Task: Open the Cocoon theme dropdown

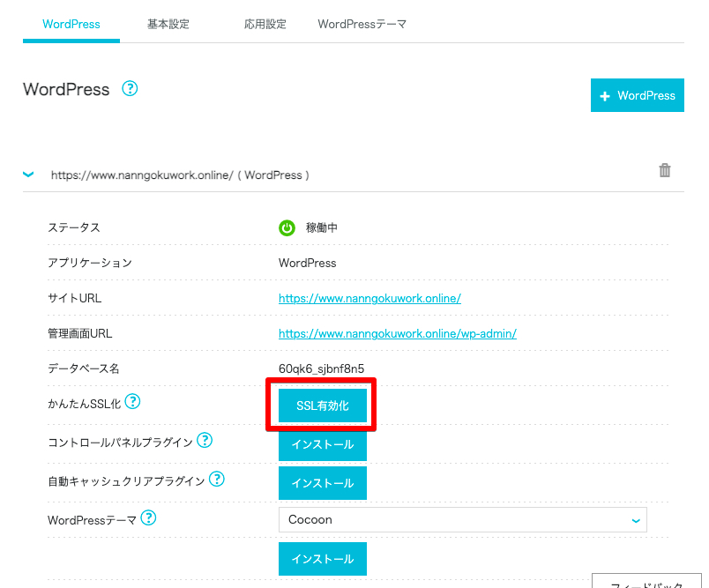Action: point(463,520)
